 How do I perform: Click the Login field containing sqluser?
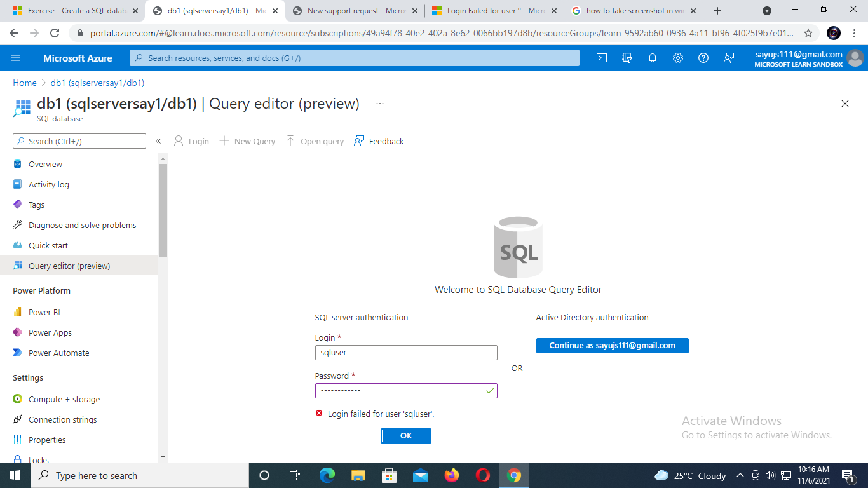(x=406, y=353)
